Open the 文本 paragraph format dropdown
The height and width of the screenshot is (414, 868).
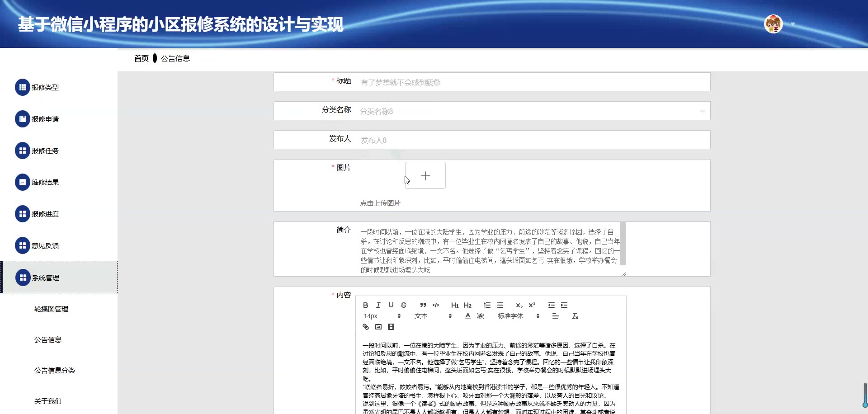[x=433, y=316]
